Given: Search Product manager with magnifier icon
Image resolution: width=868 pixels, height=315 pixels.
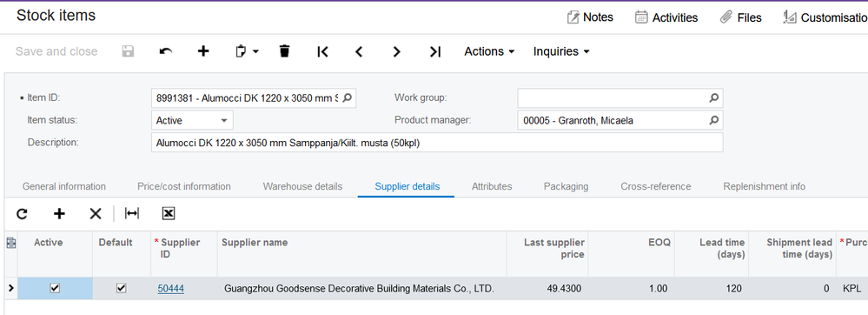Looking at the screenshot, I should click(x=714, y=120).
